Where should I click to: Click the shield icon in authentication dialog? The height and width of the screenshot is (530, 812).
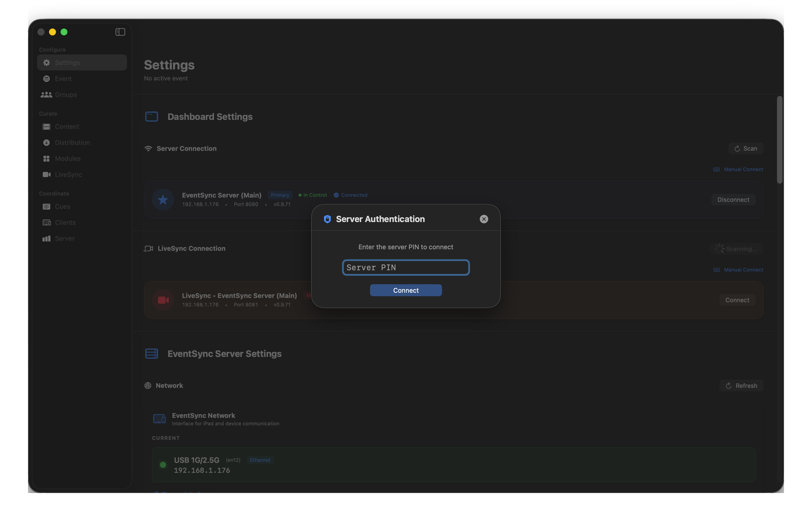[x=327, y=219]
